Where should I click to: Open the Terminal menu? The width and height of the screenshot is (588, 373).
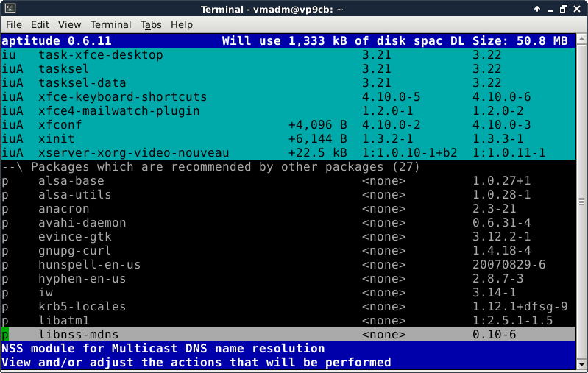coord(111,24)
